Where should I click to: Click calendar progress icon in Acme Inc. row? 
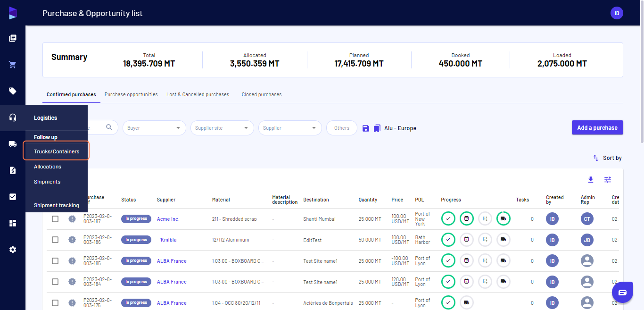click(467, 218)
